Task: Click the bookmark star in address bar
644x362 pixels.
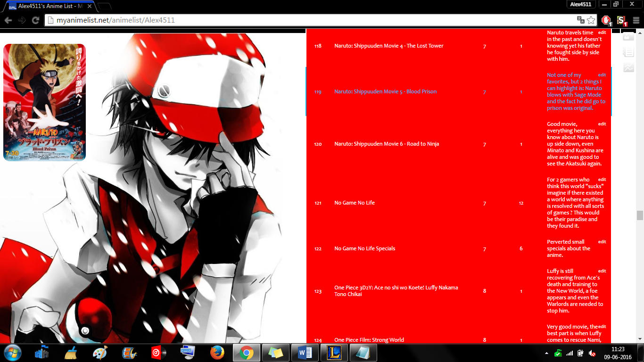Action: [591, 20]
